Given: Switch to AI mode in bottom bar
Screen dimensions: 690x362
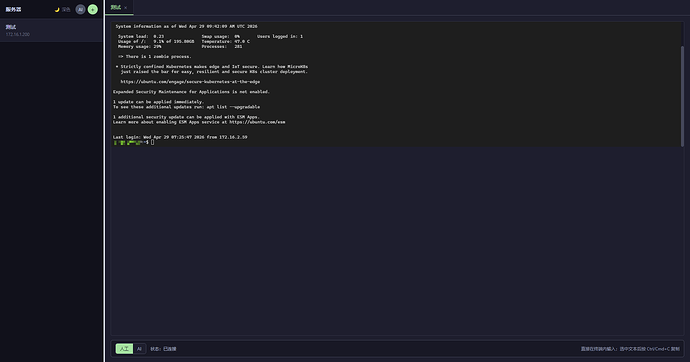Looking at the screenshot, I should pos(139,349).
